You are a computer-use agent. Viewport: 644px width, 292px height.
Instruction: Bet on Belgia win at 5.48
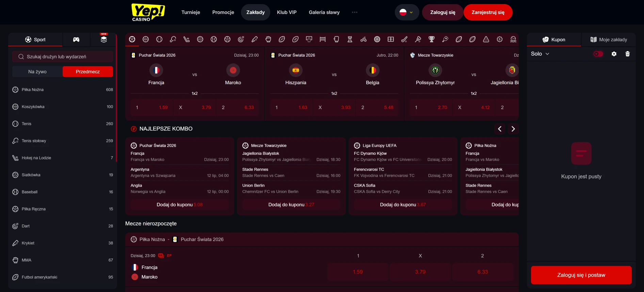[x=377, y=107]
